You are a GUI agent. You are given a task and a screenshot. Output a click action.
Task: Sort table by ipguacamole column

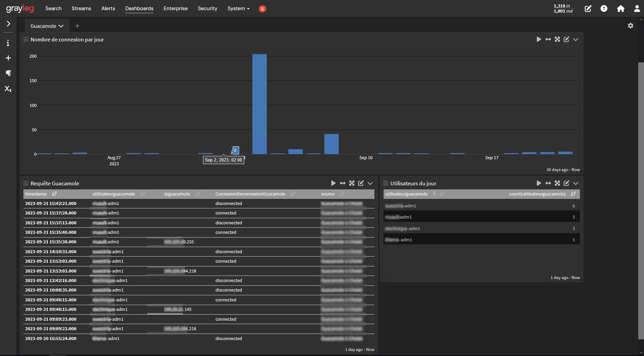198,194
